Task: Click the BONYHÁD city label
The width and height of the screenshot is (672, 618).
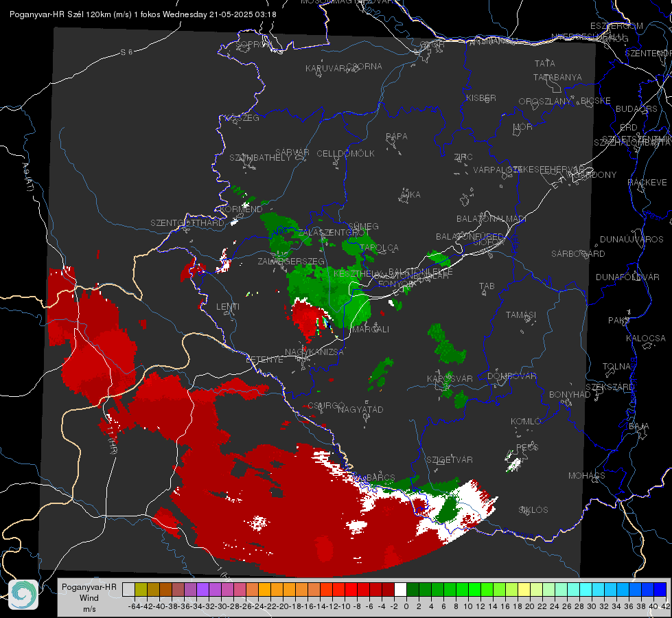Action: click(x=570, y=395)
